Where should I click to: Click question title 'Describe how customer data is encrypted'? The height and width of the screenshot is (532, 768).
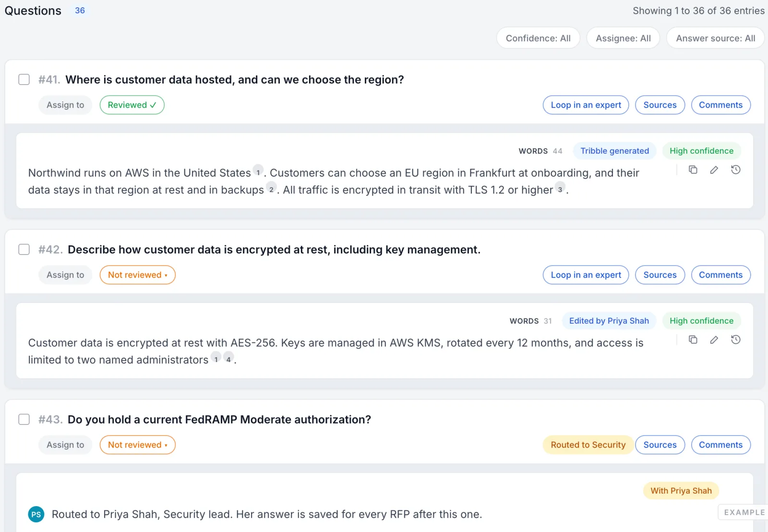click(274, 250)
